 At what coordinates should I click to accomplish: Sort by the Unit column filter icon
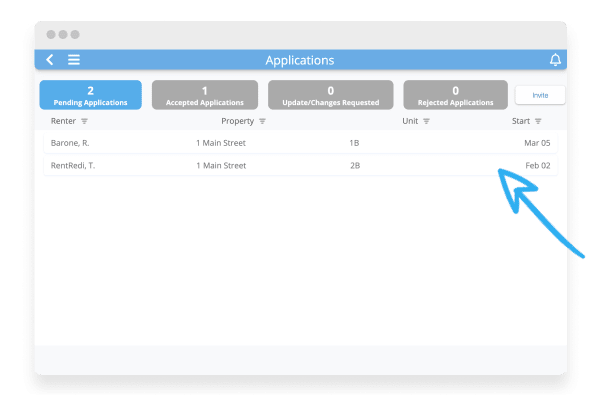click(426, 121)
